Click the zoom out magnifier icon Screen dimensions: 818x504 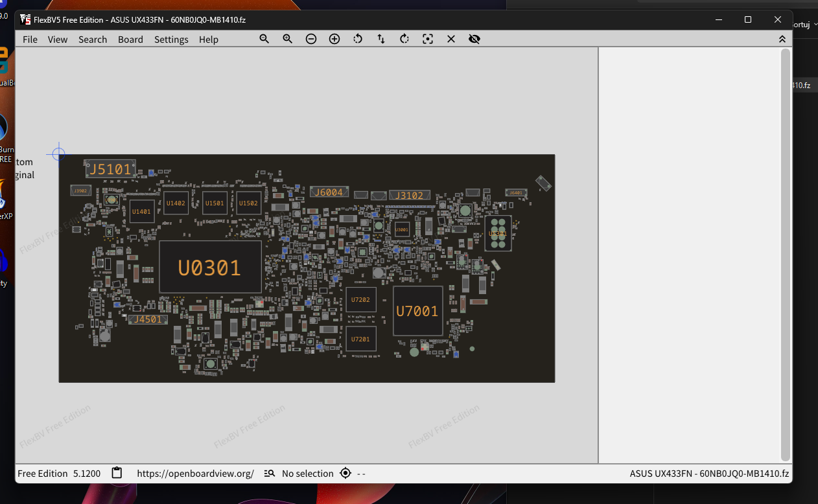[x=264, y=39]
